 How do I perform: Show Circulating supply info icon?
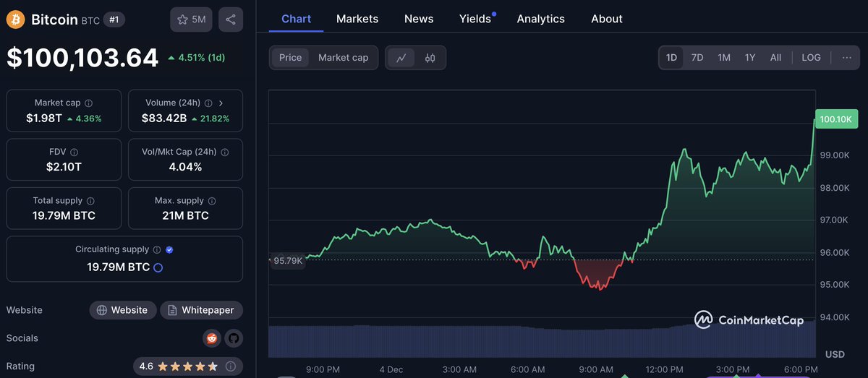(x=156, y=249)
